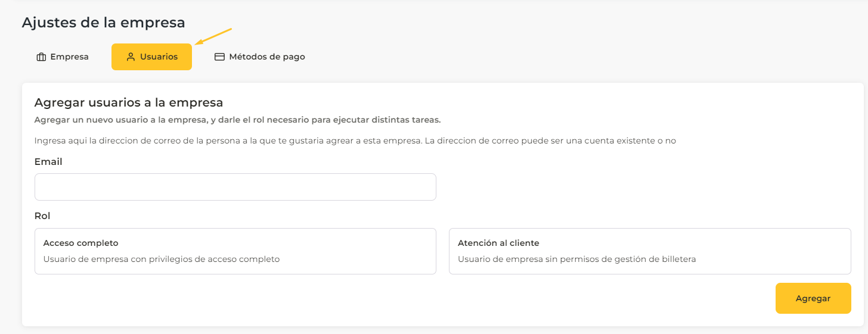Click the briefcase icon beside Empresa
The width and height of the screenshot is (868, 334).
[x=41, y=57]
